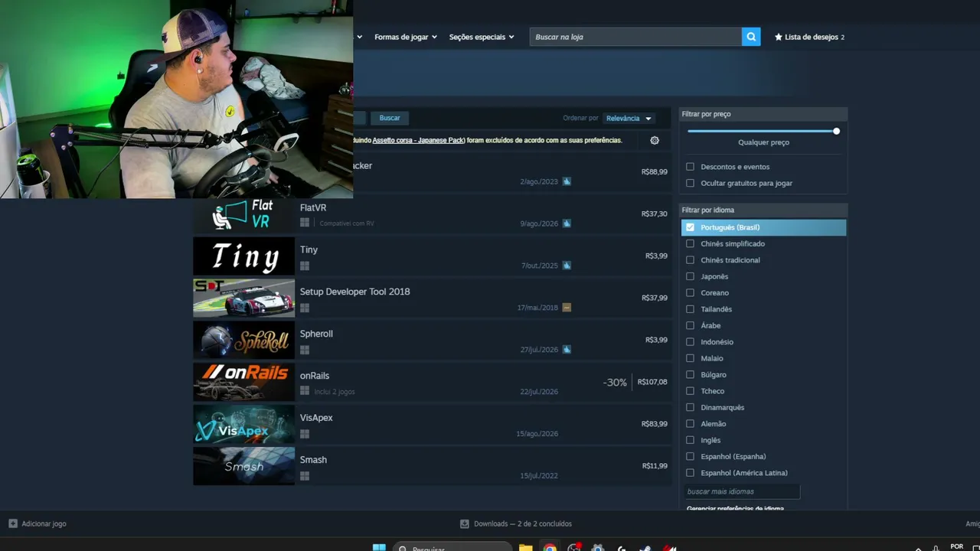This screenshot has height=551, width=980.
Task: Click the Spheroll positive review thumbs icon
Action: [567, 350]
